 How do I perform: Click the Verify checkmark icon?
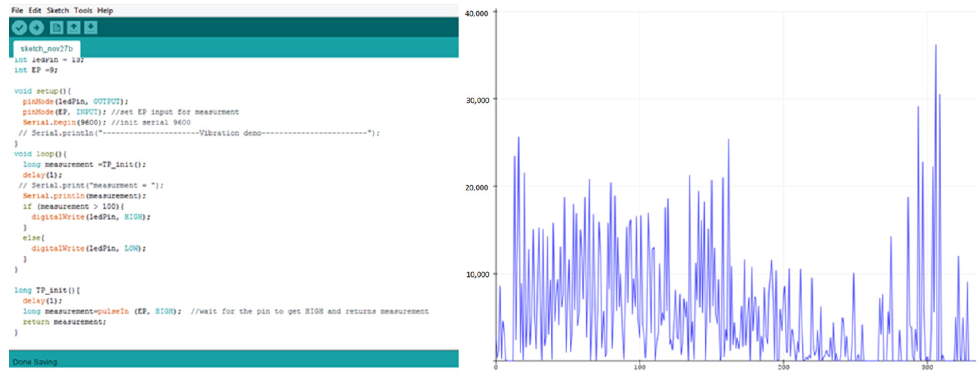[x=19, y=27]
